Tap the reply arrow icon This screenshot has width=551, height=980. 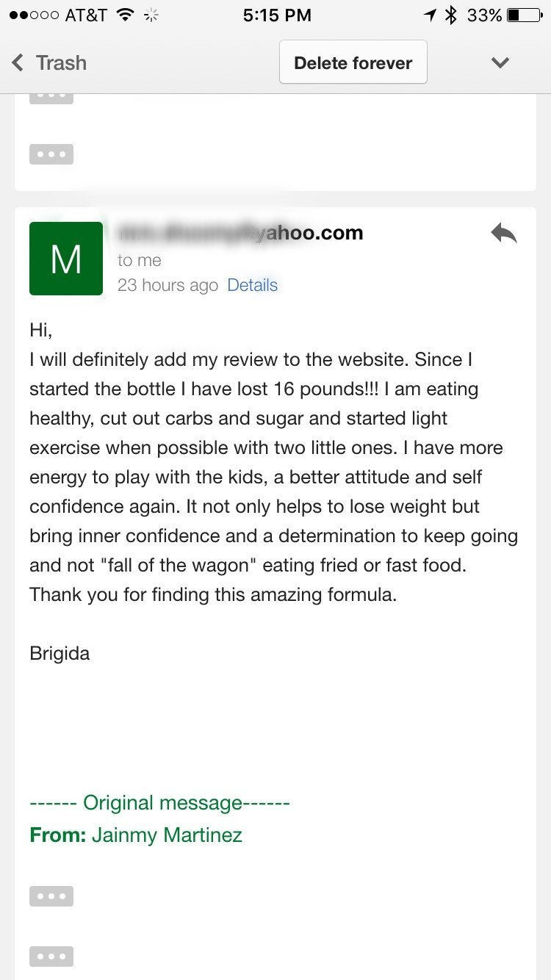coord(504,234)
